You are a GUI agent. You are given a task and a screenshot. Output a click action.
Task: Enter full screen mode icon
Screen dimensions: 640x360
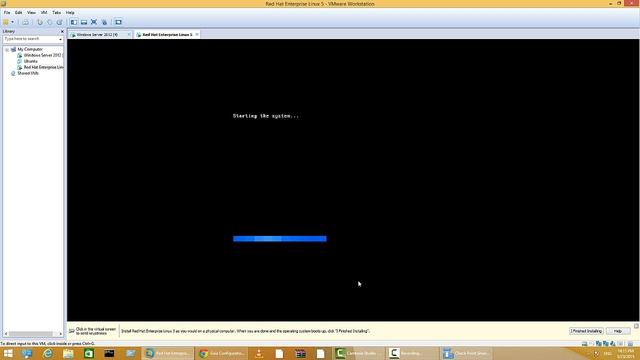click(94, 22)
